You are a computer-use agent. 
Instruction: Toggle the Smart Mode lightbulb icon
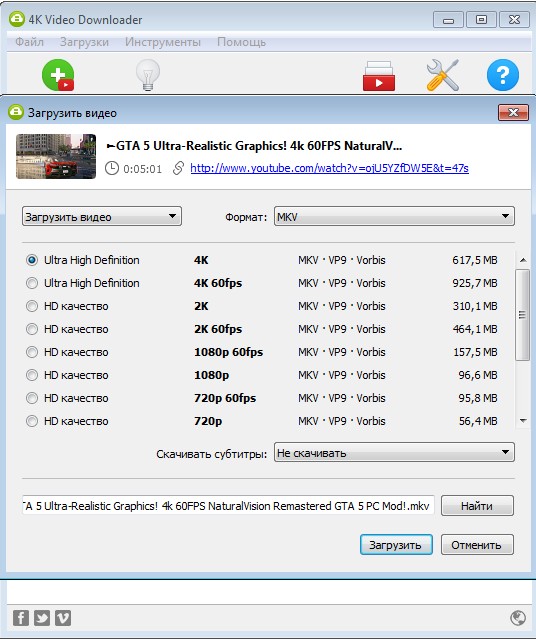pos(148,75)
